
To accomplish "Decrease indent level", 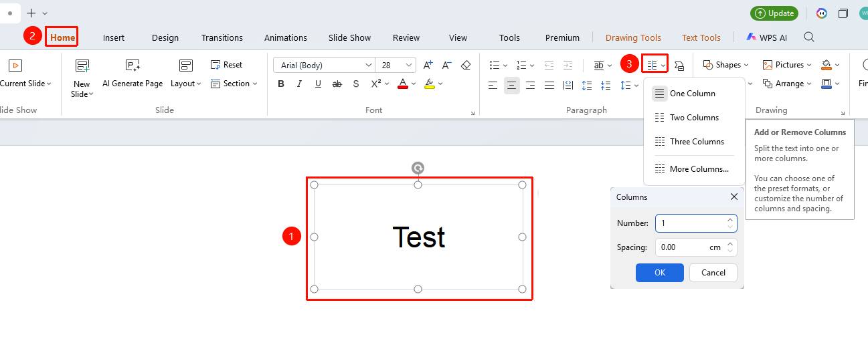I will [x=549, y=65].
